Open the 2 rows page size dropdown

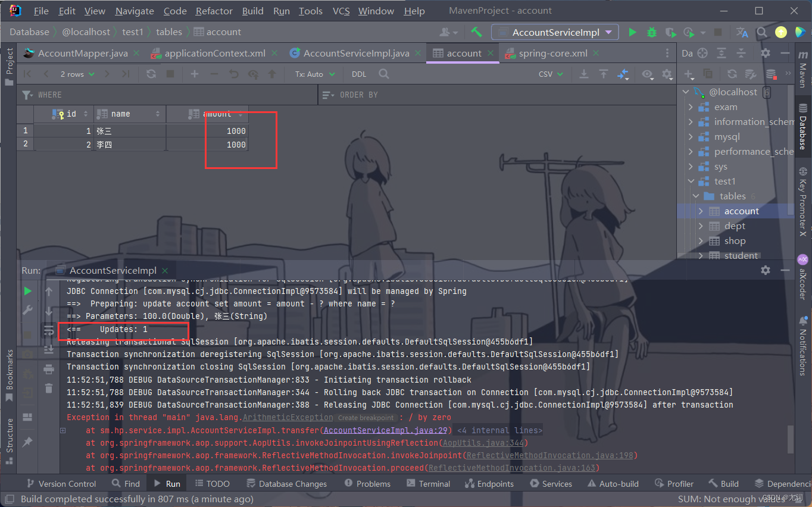click(77, 74)
